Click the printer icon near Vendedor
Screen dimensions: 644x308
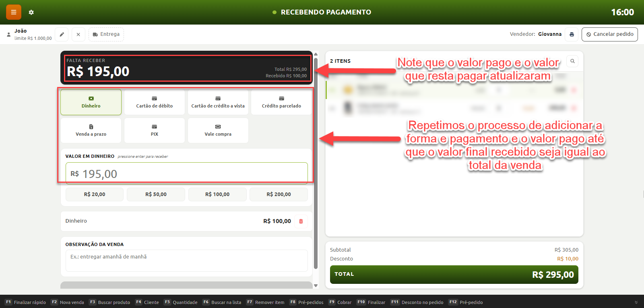[x=572, y=34]
